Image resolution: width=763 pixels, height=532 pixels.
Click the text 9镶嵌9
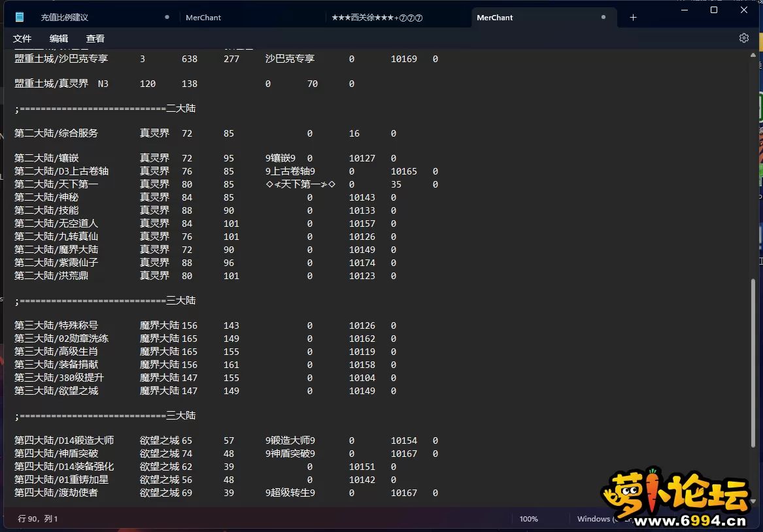point(280,158)
